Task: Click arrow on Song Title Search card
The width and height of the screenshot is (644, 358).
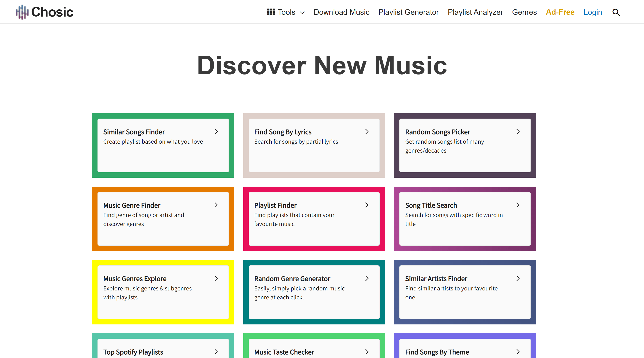Action: click(x=518, y=205)
